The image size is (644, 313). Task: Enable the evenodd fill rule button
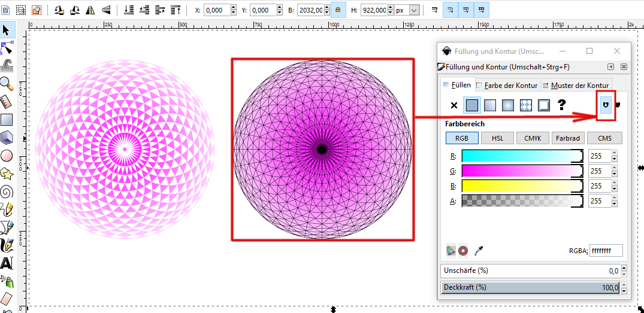click(606, 105)
